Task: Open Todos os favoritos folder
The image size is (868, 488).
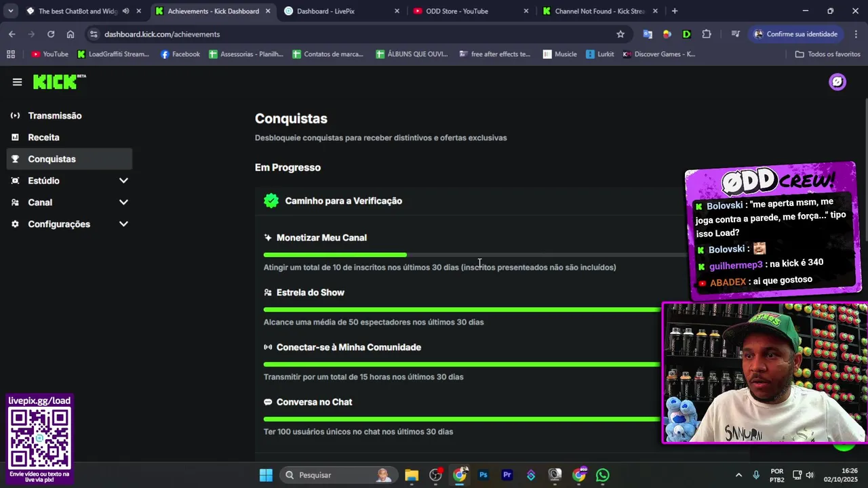Action: pos(827,54)
